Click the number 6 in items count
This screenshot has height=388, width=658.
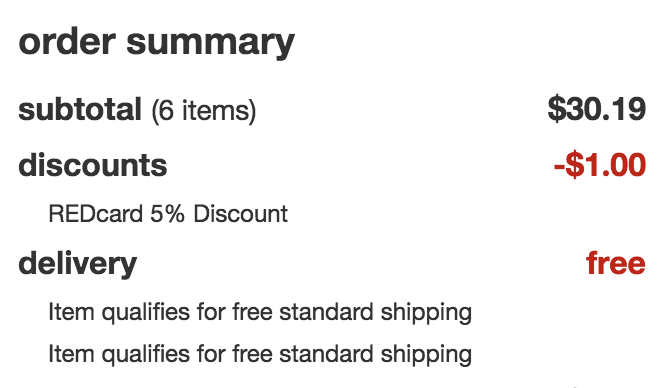[167, 110]
